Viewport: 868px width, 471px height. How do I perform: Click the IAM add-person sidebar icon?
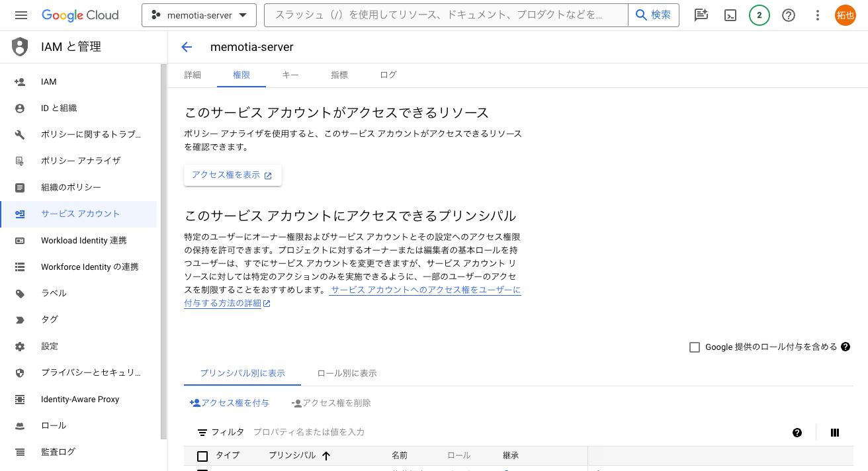pyautogui.click(x=20, y=82)
